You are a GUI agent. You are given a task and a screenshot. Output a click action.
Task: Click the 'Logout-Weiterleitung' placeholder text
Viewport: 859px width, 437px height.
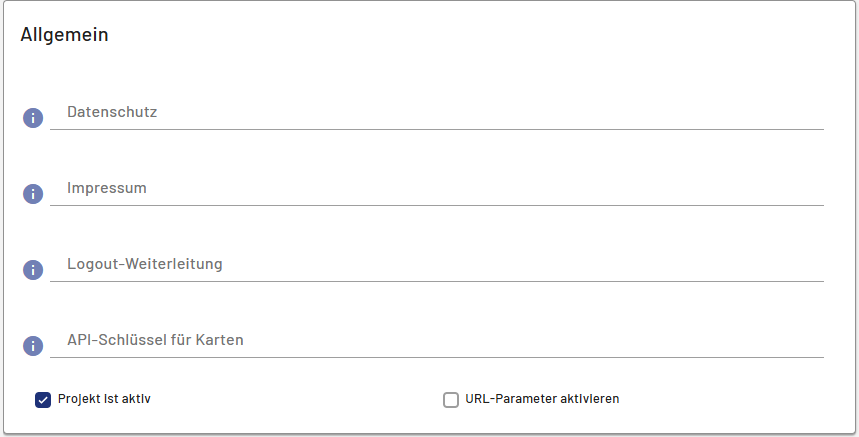coord(145,264)
